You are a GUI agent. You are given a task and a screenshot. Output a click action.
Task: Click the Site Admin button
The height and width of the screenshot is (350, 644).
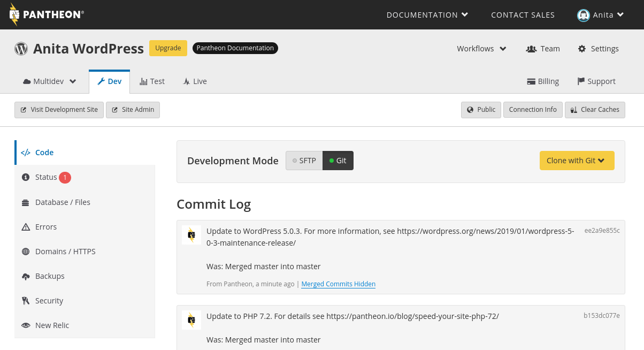pos(133,110)
